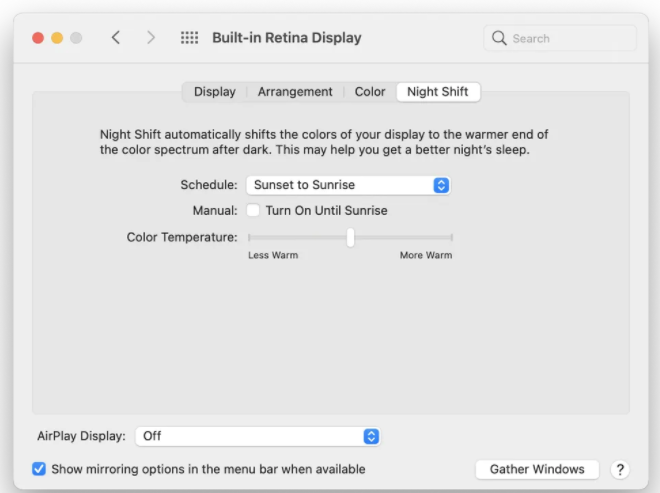Click the magnifying glass search icon
The image size is (660, 493).
coord(499,38)
